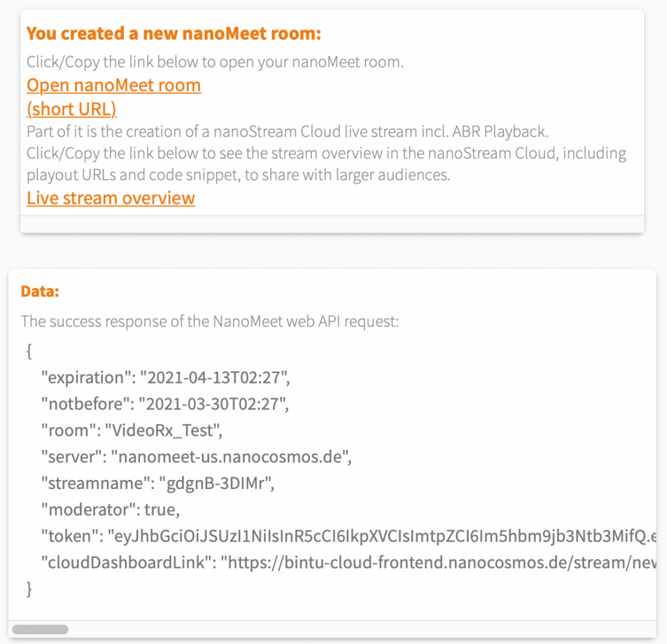Click the horizontal scrollbar thumb under the JSON data
Image resolution: width=667 pixels, height=644 pixels.
40,630
